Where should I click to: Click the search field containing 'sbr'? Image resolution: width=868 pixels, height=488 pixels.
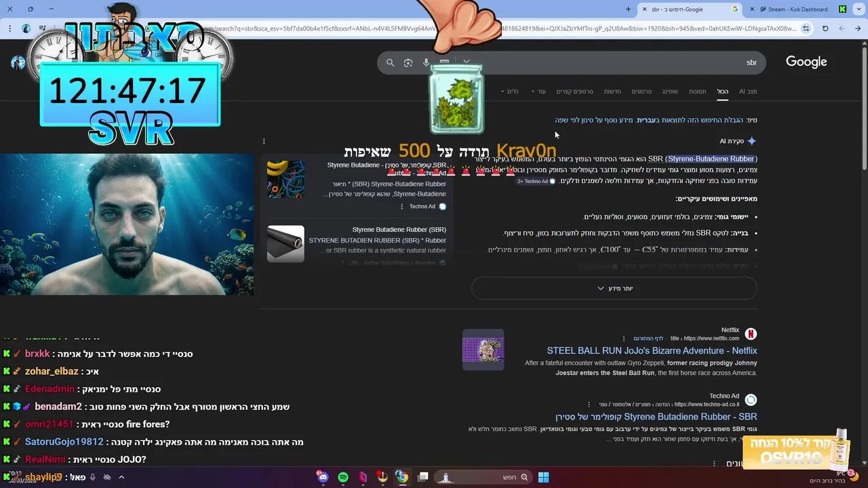[x=572, y=62]
